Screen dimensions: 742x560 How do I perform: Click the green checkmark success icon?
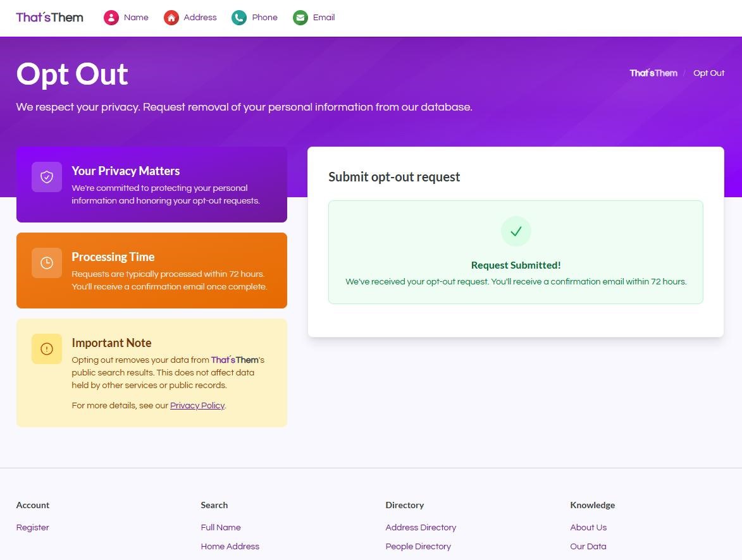(x=516, y=231)
